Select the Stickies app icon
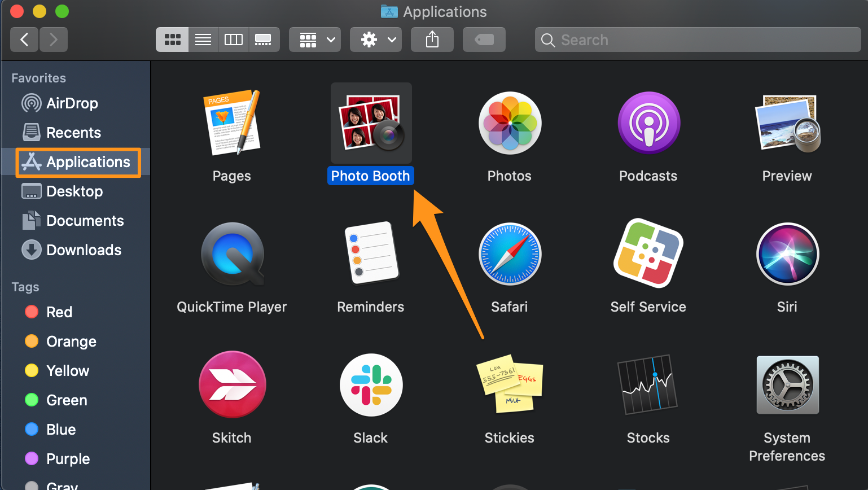 click(510, 384)
